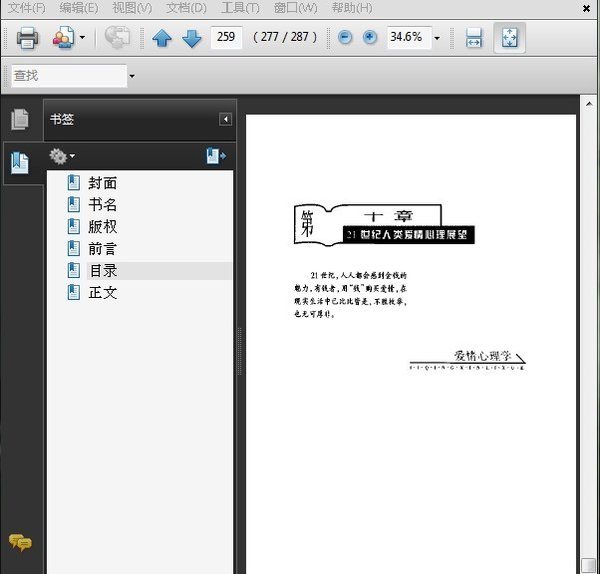This screenshot has width=600, height=574.
Task: Select the Bookmarks panel icon
Action: pyautogui.click(x=20, y=163)
